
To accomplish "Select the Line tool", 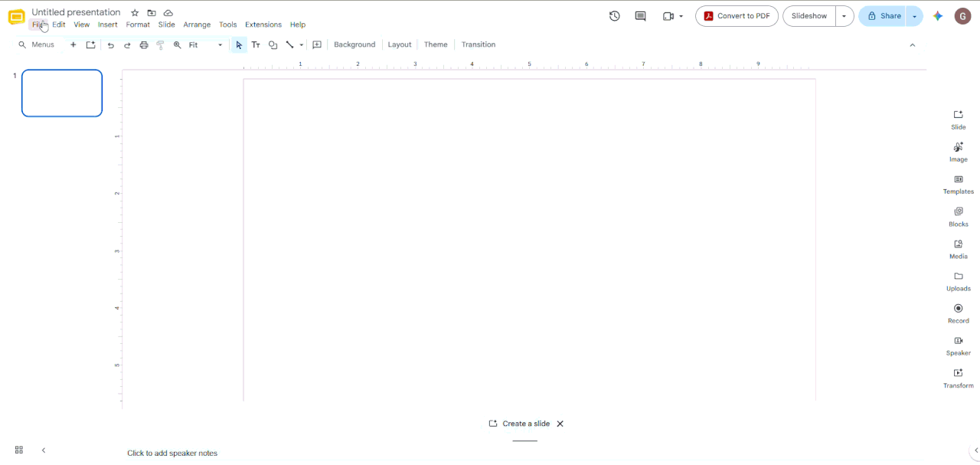I will (290, 45).
